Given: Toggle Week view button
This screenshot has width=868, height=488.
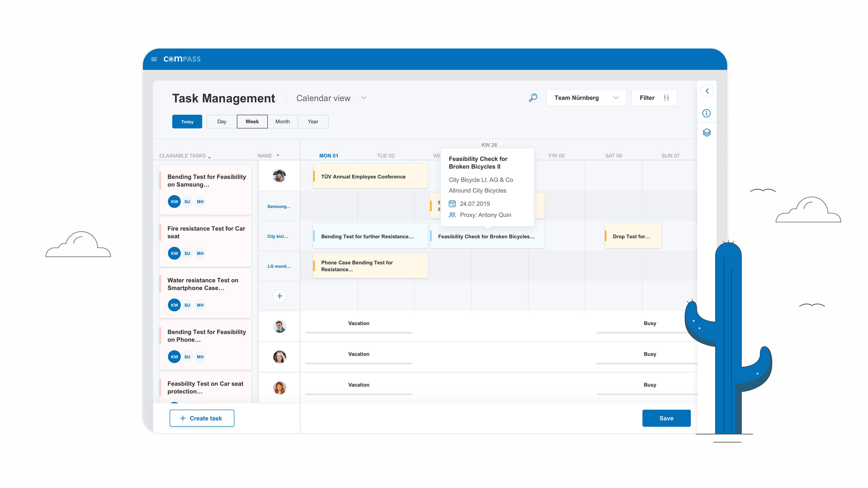Looking at the screenshot, I should click(x=251, y=122).
